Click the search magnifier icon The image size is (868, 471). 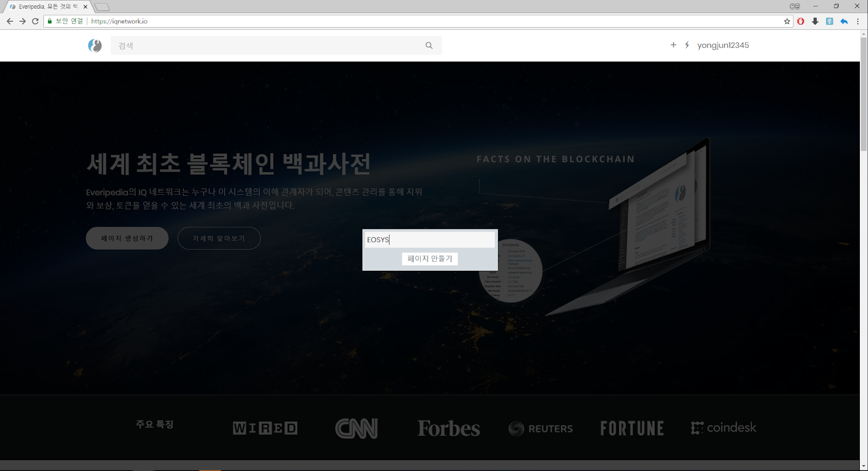click(x=429, y=46)
